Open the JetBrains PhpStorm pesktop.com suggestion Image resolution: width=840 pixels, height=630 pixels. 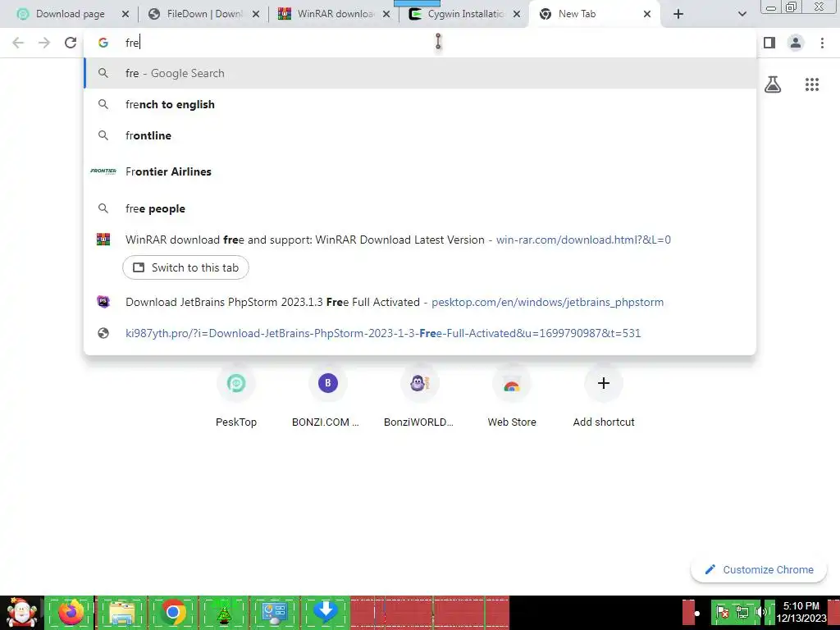click(x=420, y=302)
